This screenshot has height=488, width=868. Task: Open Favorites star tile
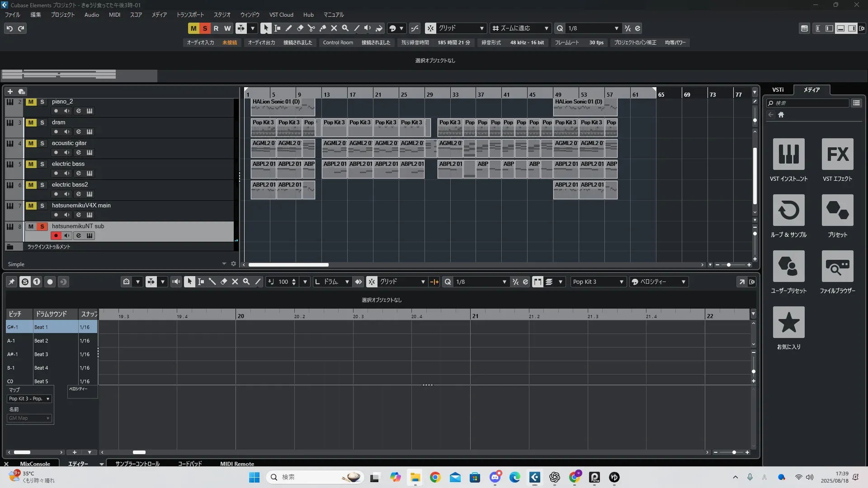(788, 323)
